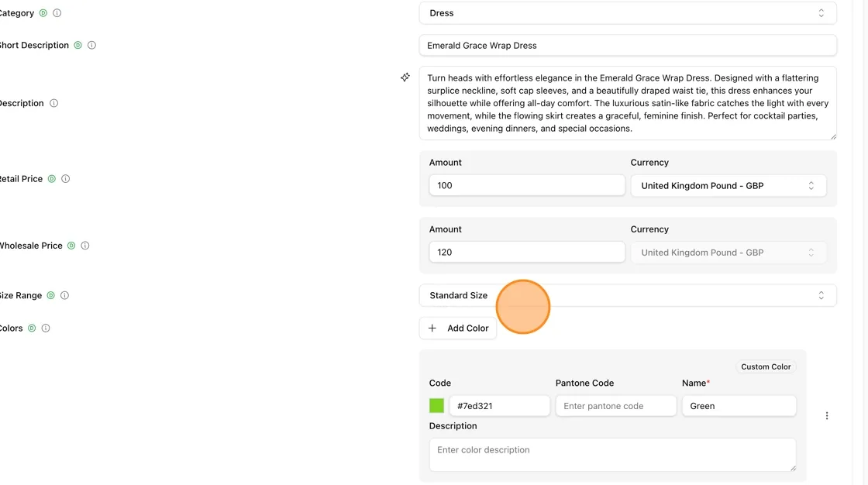The height and width of the screenshot is (485, 868).
Task: Click the green status icon beside Size Range
Action: pyautogui.click(x=51, y=296)
